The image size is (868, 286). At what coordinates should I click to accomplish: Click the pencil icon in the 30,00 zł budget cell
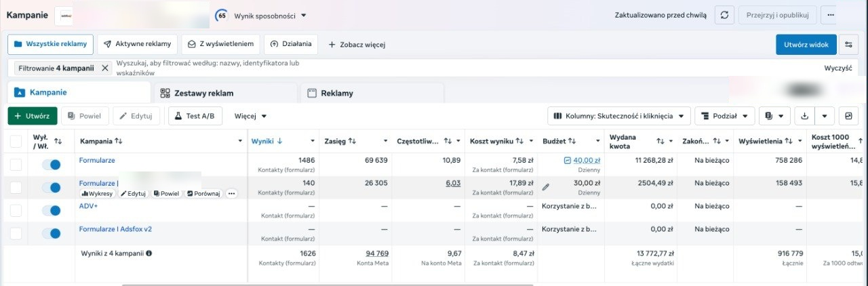point(546,187)
